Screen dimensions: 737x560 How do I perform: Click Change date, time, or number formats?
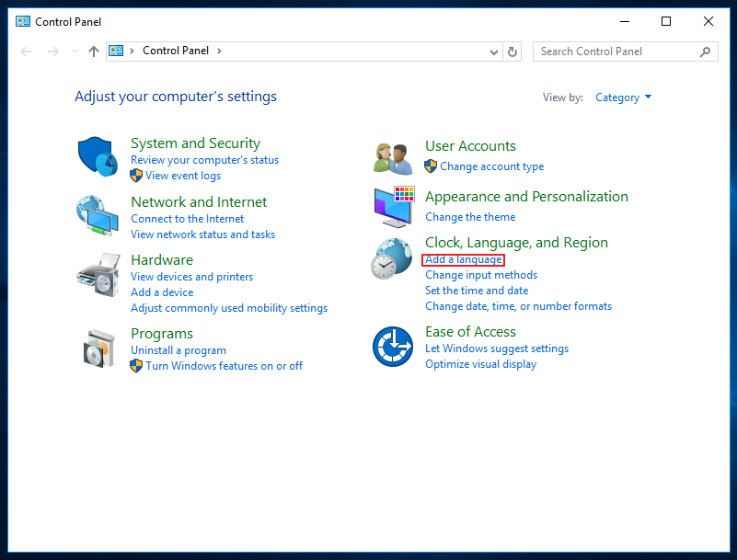pyautogui.click(x=518, y=306)
